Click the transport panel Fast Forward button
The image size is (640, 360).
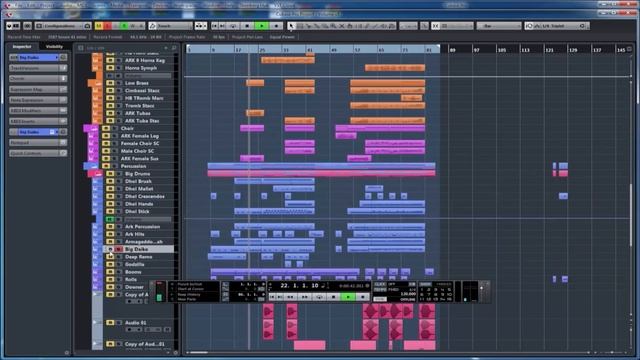pos(304,297)
